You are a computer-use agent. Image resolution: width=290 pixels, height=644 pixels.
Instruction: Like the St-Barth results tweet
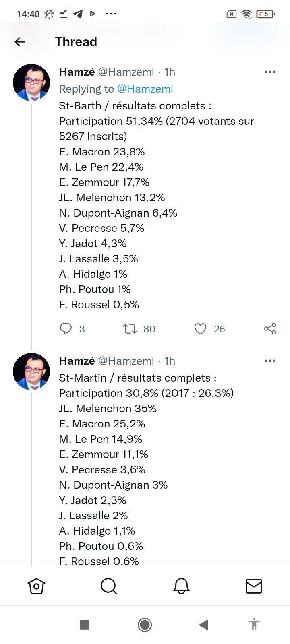coord(200,329)
